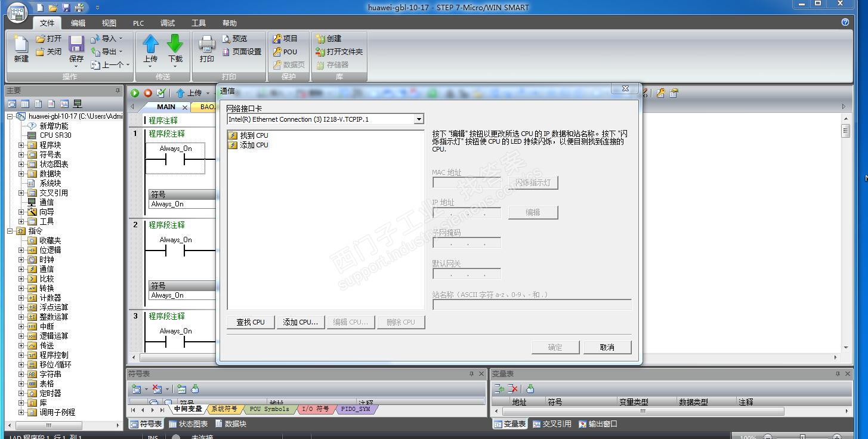
Task: Click the Print (打印) printer icon
Action: tap(207, 44)
